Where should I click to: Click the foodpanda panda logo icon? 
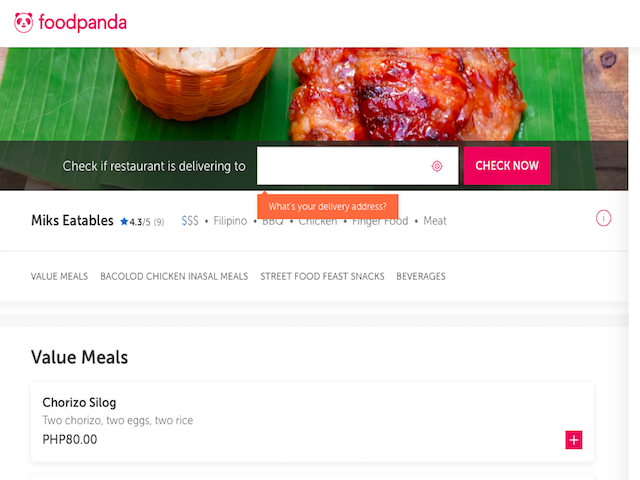point(23,22)
